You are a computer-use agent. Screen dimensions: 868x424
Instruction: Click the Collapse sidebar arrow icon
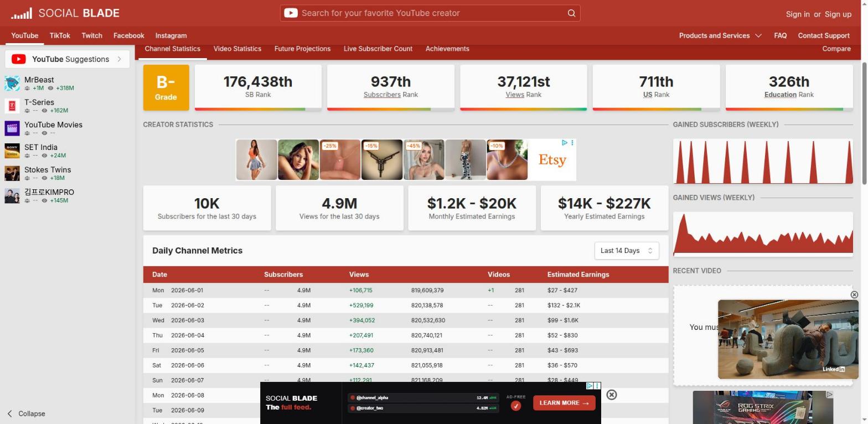9,413
